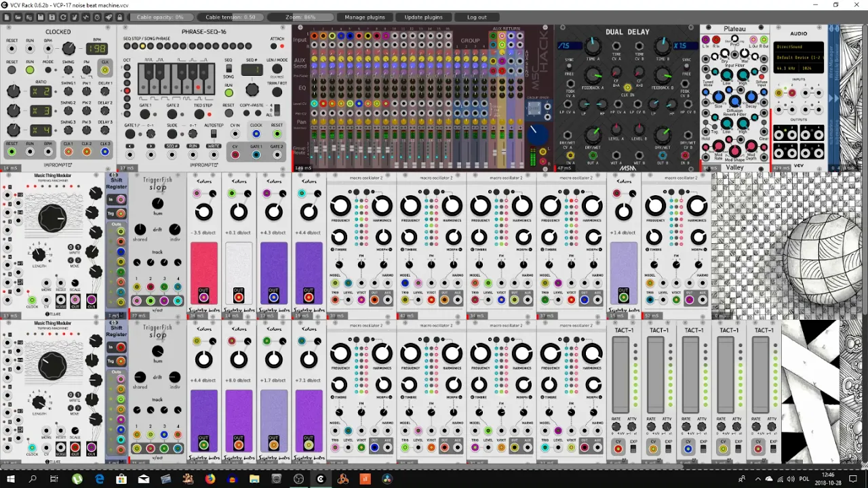
Task: Toggle the green RUN button on PHRASE-SEQ-16
Action: (229, 93)
